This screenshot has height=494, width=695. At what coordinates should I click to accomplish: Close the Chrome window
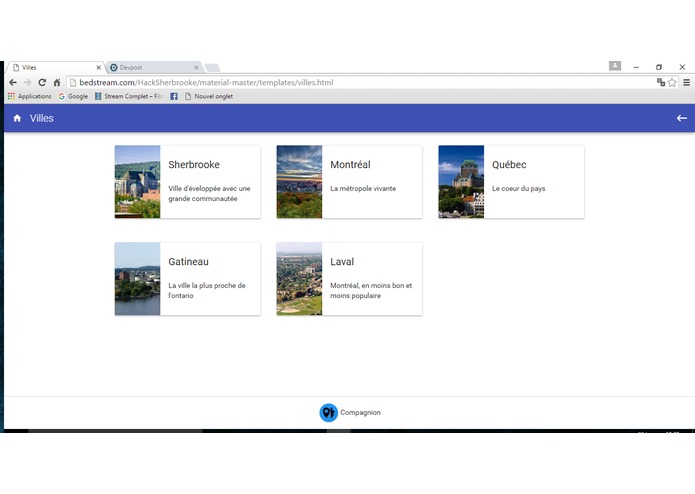pyautogui.click(x=682, y=67)
